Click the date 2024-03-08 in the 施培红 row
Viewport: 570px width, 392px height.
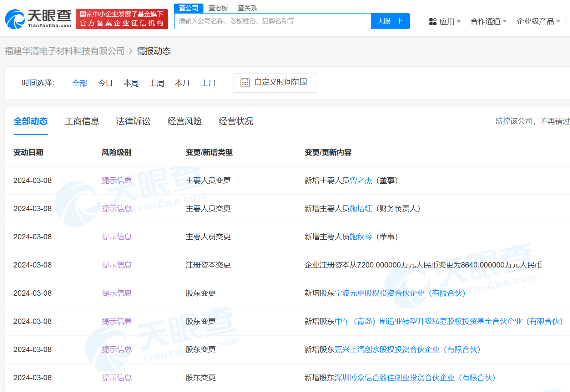[x=32, y=209]
